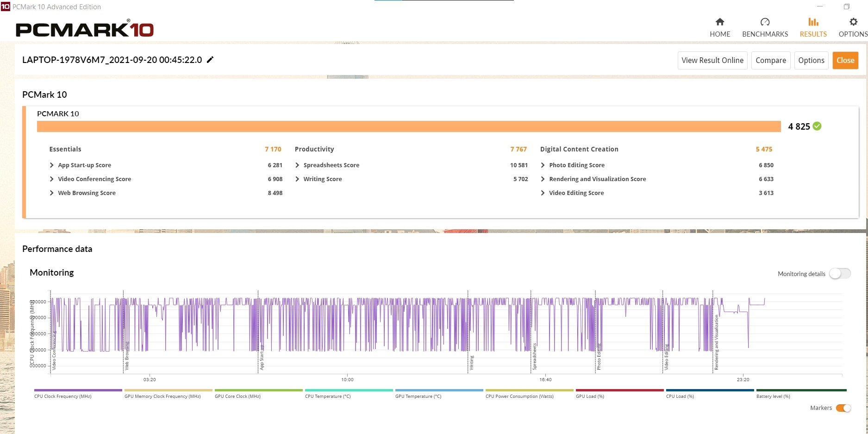Toggle GPU Core Clock legend series
The height and width of the screenshot is (434, 868).
point(258,394)
